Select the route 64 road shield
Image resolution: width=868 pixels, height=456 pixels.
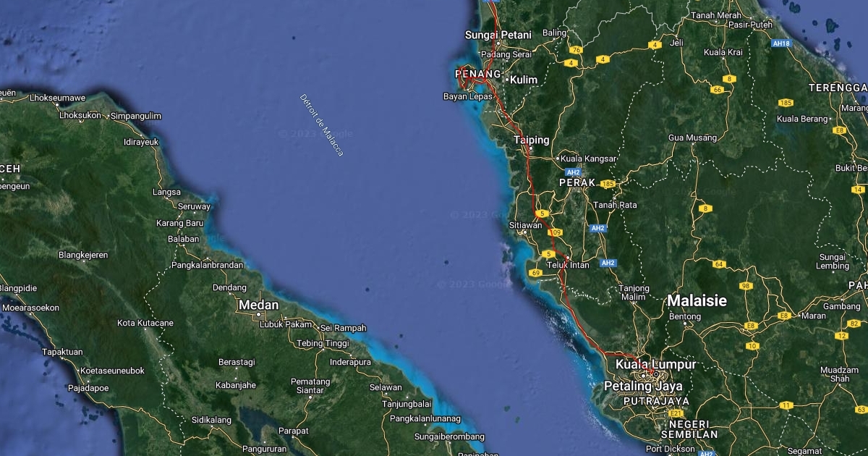point(719,265)
